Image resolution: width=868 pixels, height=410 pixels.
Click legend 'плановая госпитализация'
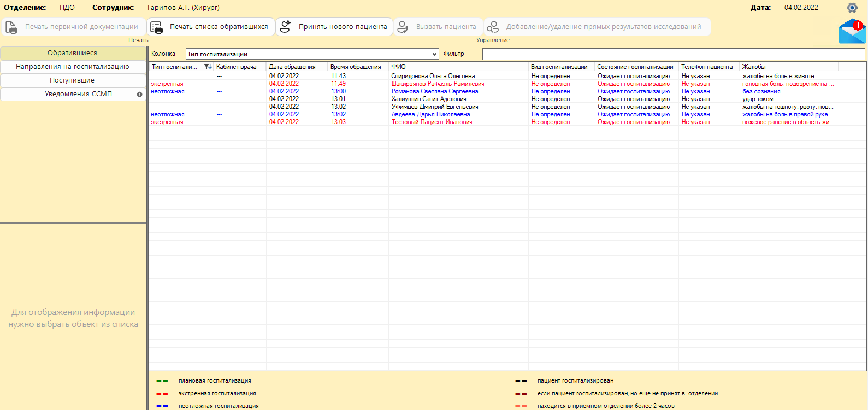pyautogui.click(x=215, y=380)
